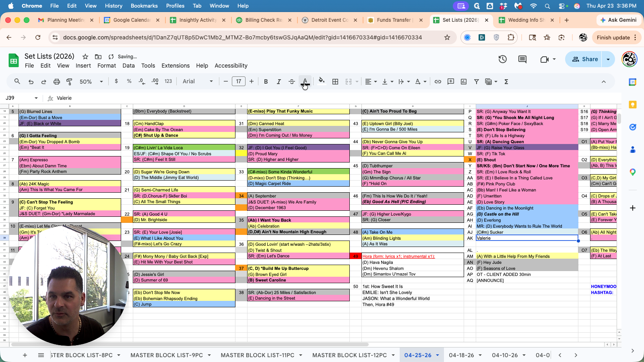The image size is (644, 362).
Task: Open the Arial font dropdown
Action: pyautogui.click(x=198, y=82)
